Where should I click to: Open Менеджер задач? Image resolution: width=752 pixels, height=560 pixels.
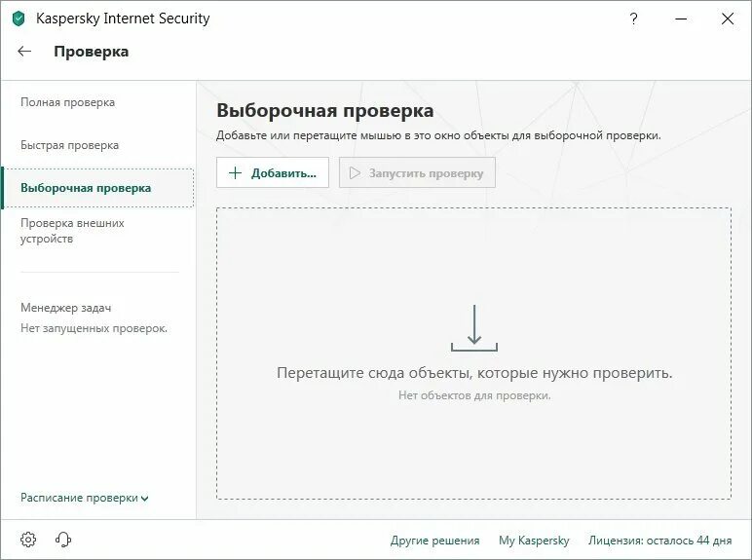click(x=65, y=308)
